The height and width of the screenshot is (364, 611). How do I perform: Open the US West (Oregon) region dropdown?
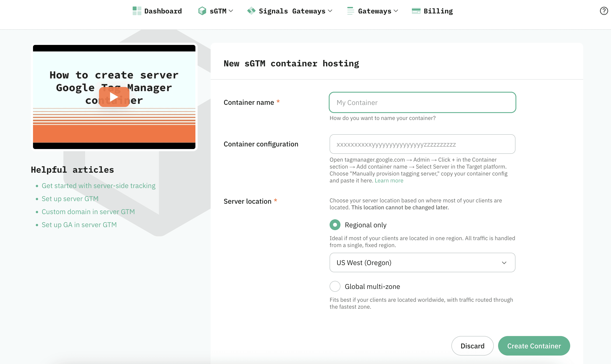(422, 263)
